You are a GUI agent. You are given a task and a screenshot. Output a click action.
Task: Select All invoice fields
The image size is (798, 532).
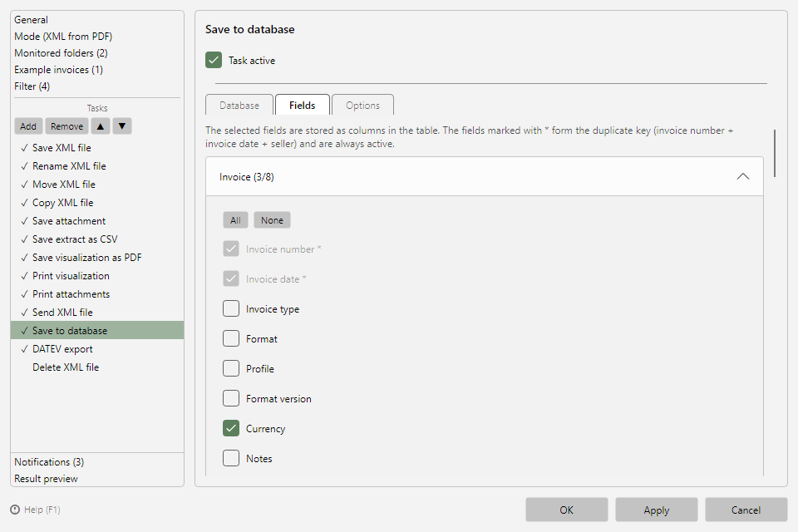coord(235,220)
